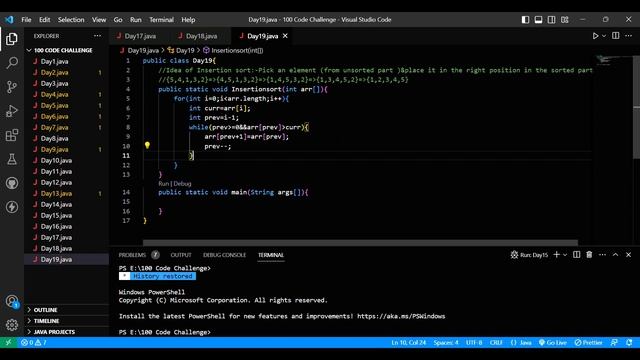640x360 pixels.
Task: Add a new terminal with plus icon
Action: coord(556,255)
